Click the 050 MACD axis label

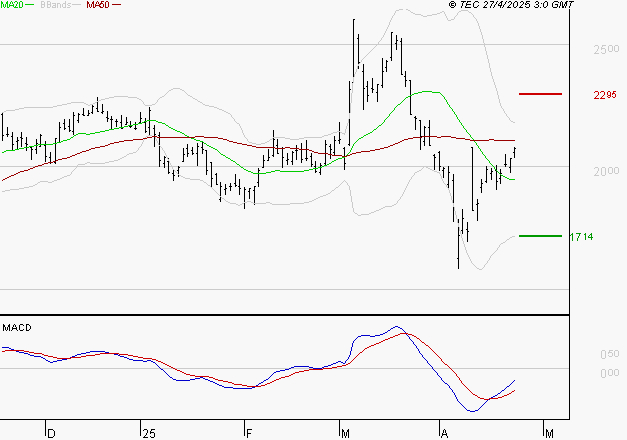[x=610, y=354]
